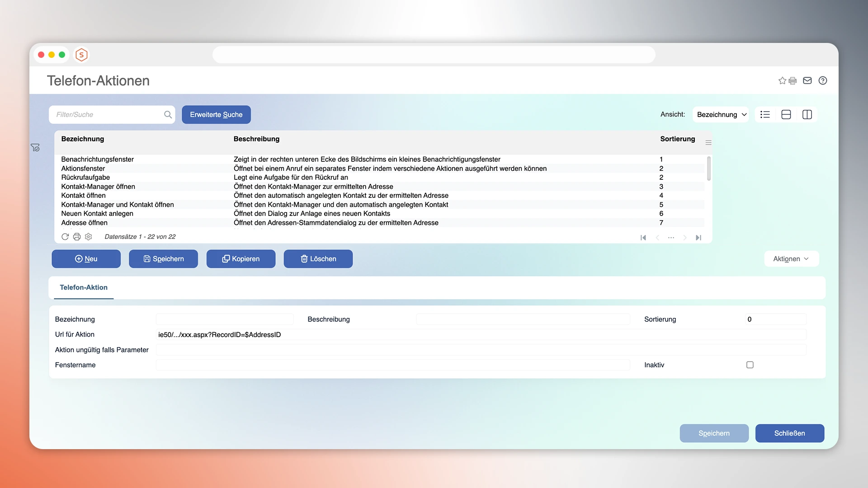This screenshot has height=488, width=868.
Task: Open the help question mark icon
Action: click(823, 80)
